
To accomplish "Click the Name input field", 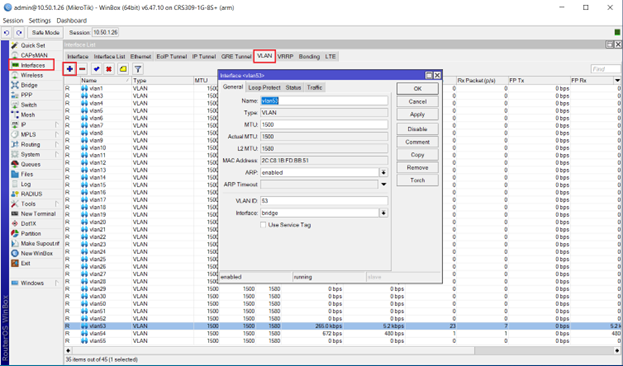I will 324,101.
